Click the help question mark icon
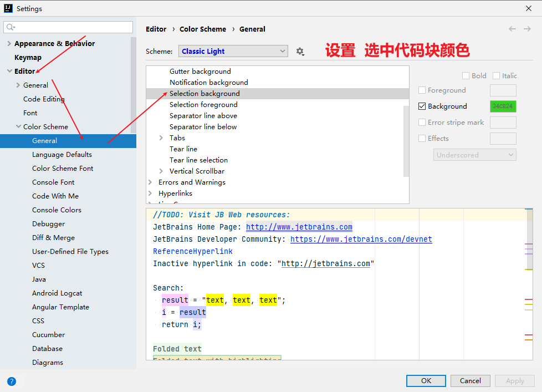The image size is (542, 392). pyautogui.click(x=12, y=381)
